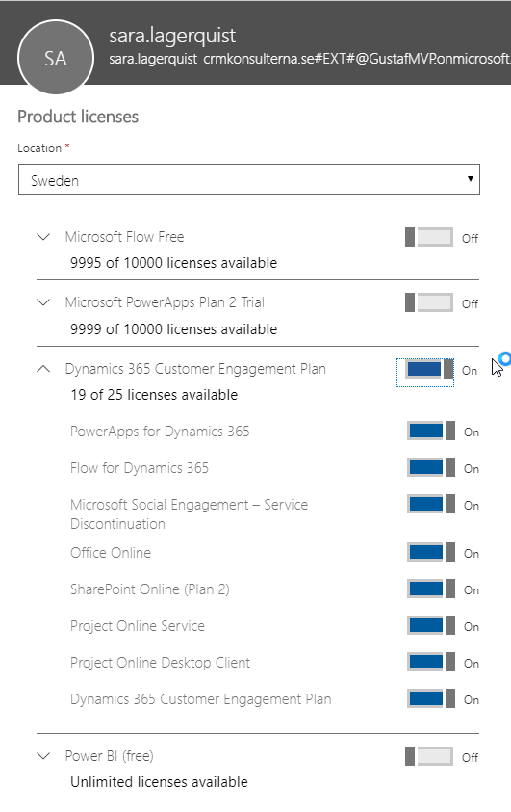
Task: Disable Project Online Desktop Client toggle
Action: 431,663
